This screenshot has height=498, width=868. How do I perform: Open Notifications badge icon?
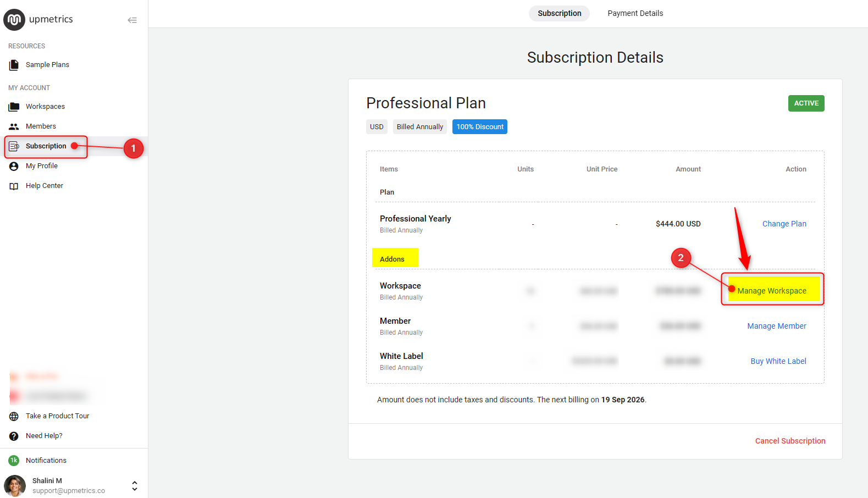pos(14,461)
